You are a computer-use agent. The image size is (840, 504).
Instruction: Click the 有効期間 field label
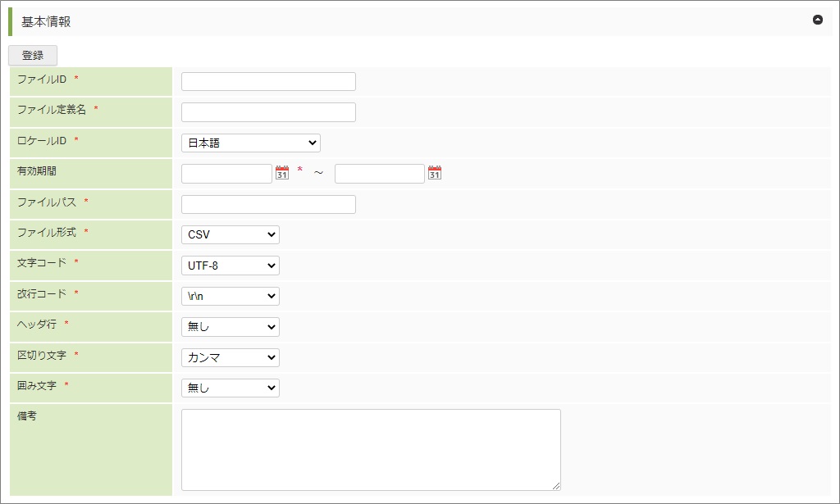[37, 171]
